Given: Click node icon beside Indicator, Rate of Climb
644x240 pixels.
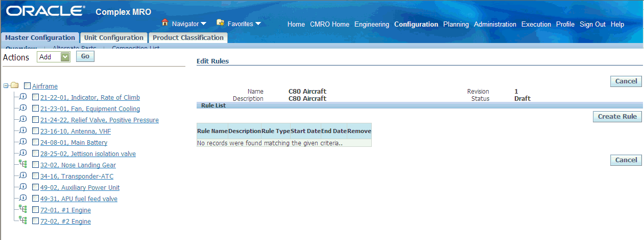Looking at the screenshot, I should [x=23, y=97].
